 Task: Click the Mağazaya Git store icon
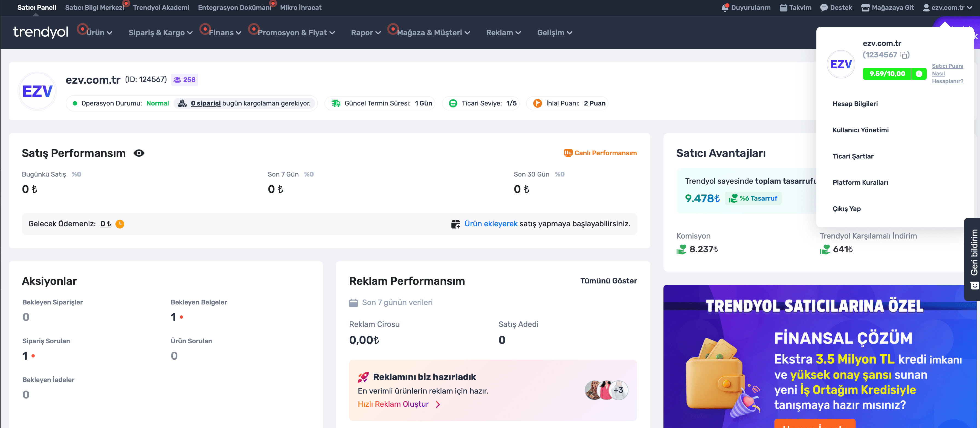coord(865,8)
